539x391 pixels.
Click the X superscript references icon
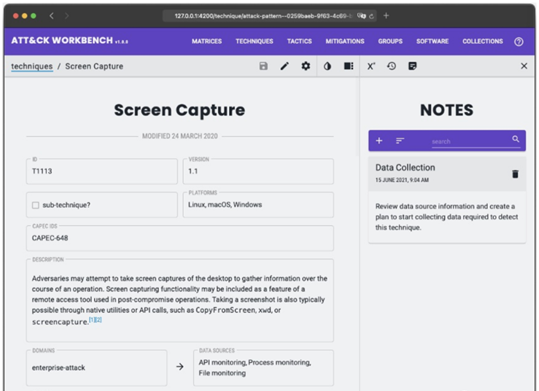pyautogui.click(x=371, y=66)
